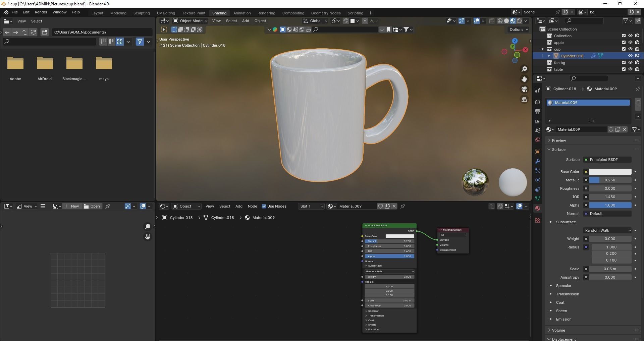Select rendered viewport shading
The width and height of the screenshot is (644, 341).
point(519,21)
